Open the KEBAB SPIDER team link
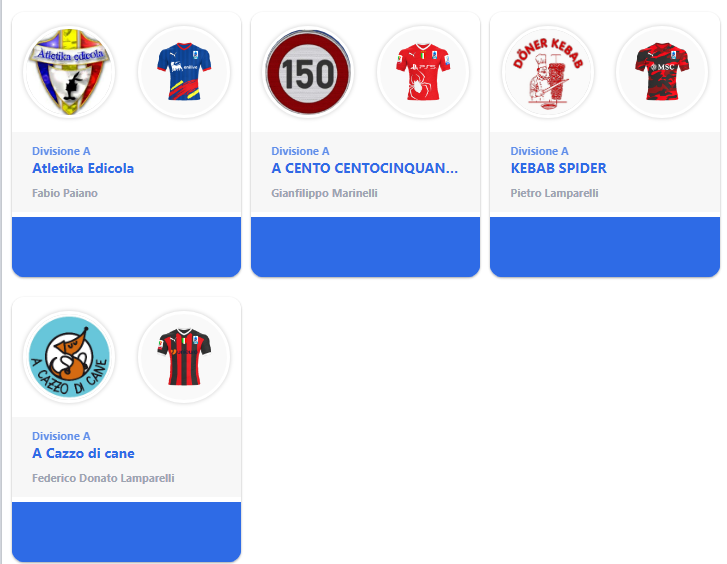 pyautogui.click(x=558, y=168)
